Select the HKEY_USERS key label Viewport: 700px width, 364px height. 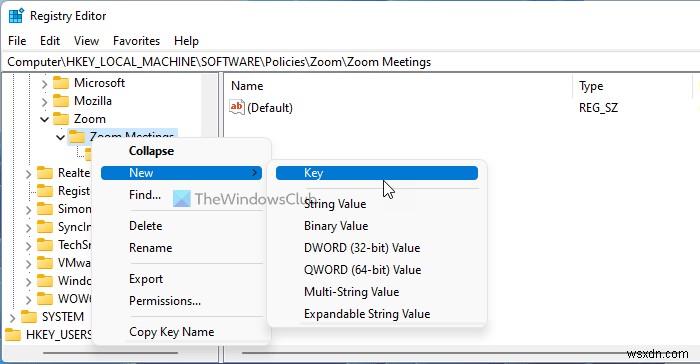pos(58,335)
